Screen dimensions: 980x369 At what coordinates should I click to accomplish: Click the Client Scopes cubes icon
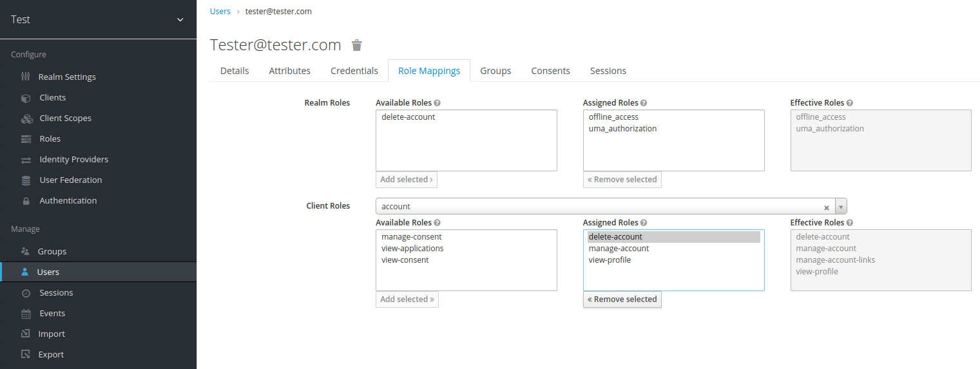point(26,118)
